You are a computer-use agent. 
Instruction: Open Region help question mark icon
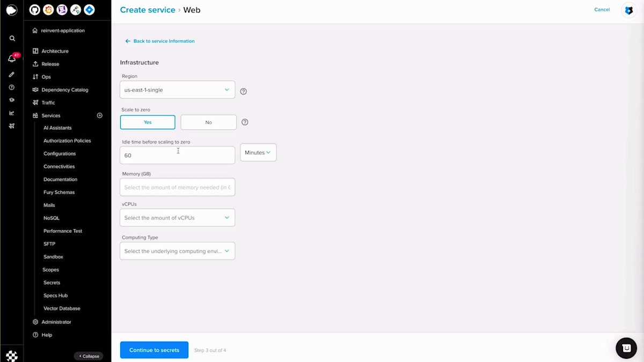point(243,91)
